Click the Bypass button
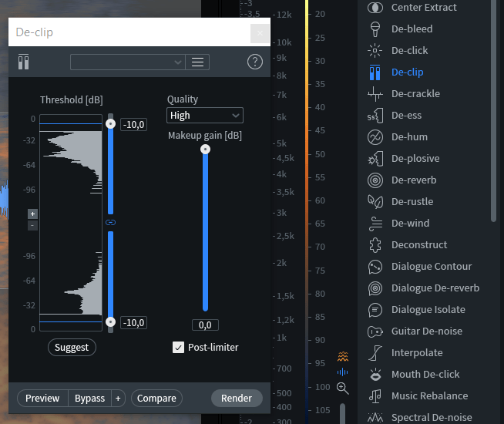The height and width of the screenshot is (424, 504). 89,399
